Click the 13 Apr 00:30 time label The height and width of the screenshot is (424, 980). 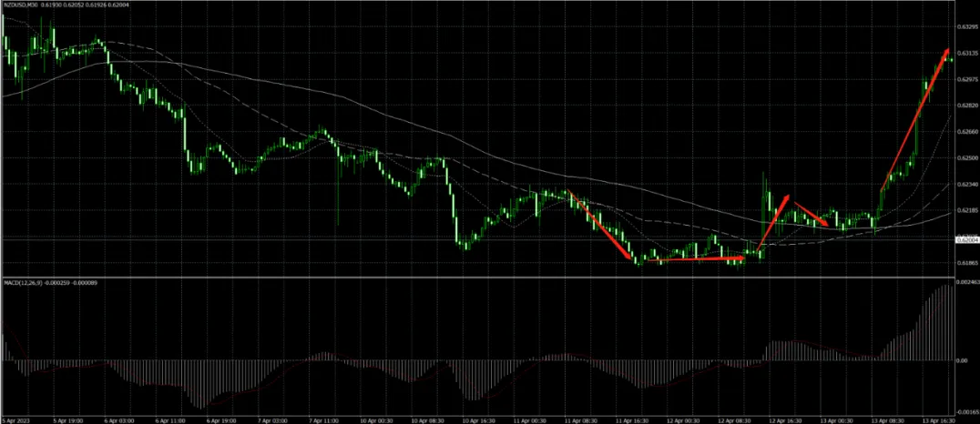click(835, 420)
